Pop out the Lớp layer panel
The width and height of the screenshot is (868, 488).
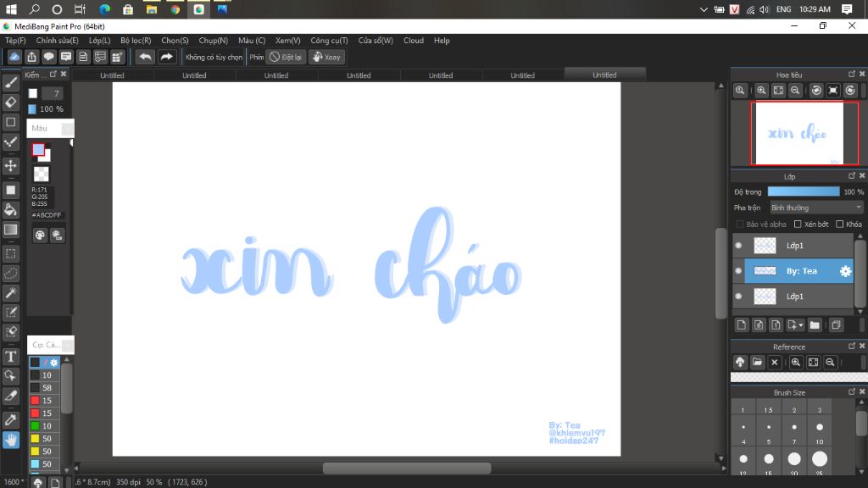pos(852,176)
